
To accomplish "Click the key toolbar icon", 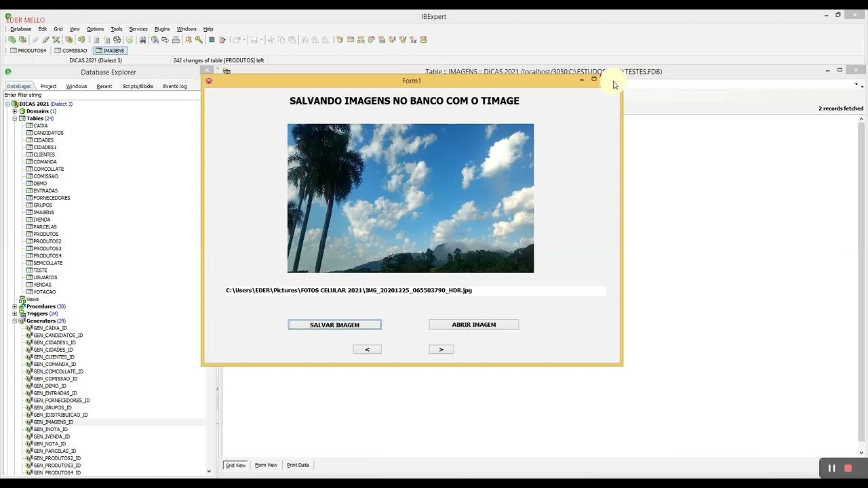I will (199, 39).
